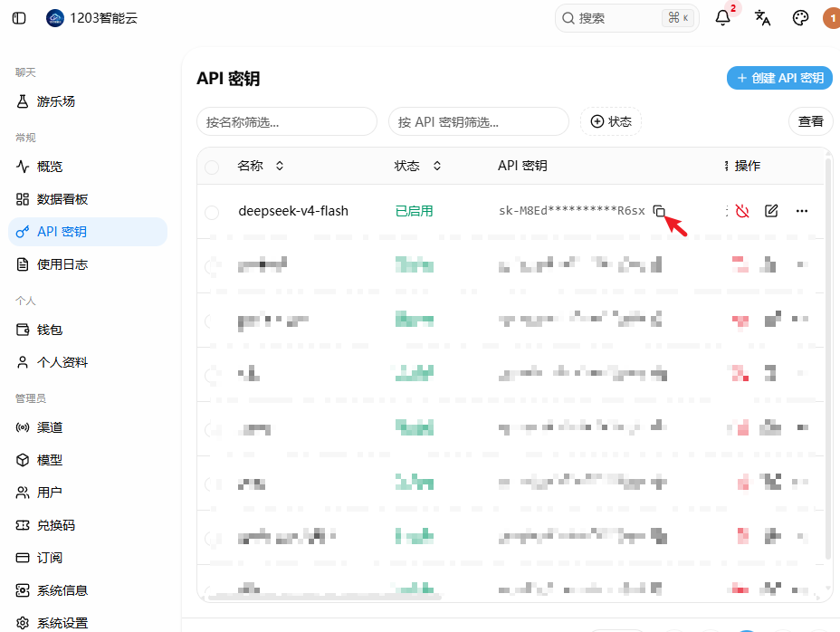Open the 查看 column options
Screen dimensions: 840x632
click(810, 121)
